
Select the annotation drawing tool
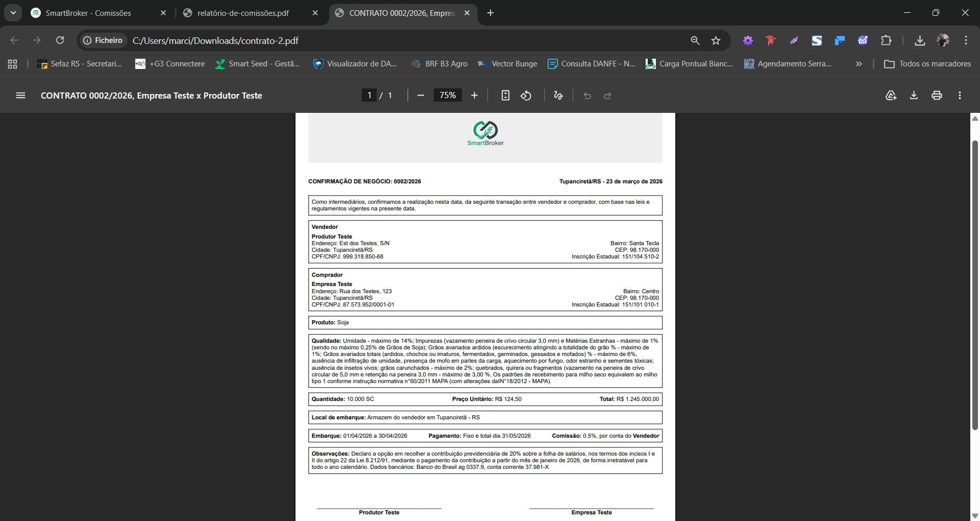click(558, 96)
